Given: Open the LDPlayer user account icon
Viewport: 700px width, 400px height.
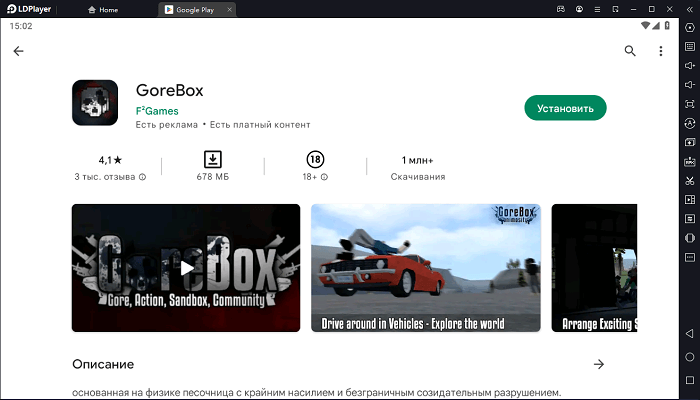Looking at the screenshot, I should click(579, 9).
